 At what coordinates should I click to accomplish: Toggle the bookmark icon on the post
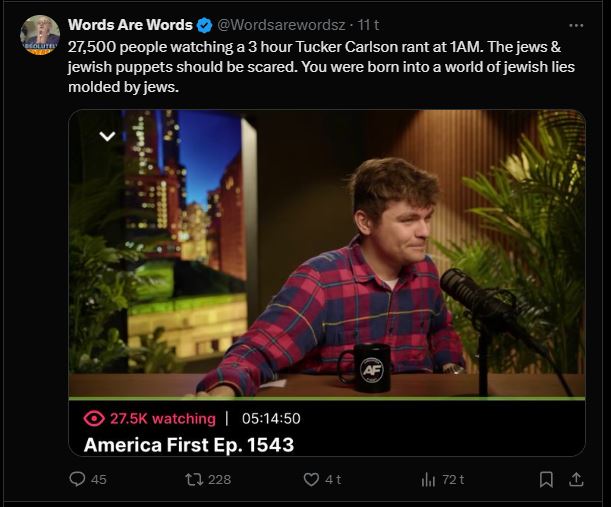546,479
